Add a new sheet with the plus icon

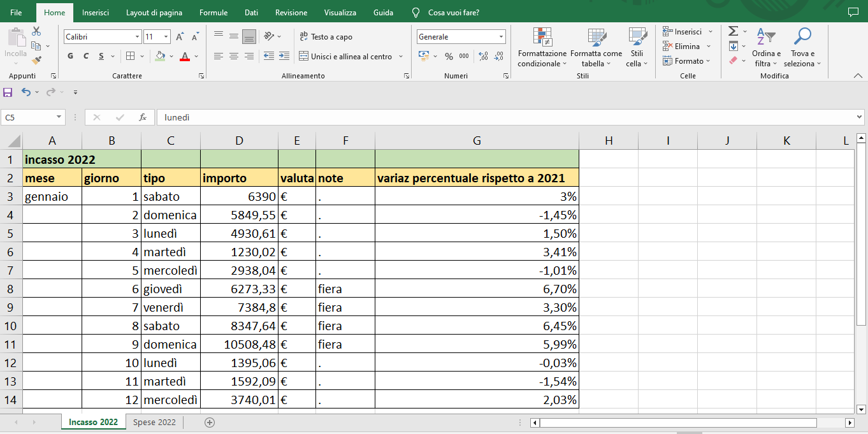click(x=210, y=422)
